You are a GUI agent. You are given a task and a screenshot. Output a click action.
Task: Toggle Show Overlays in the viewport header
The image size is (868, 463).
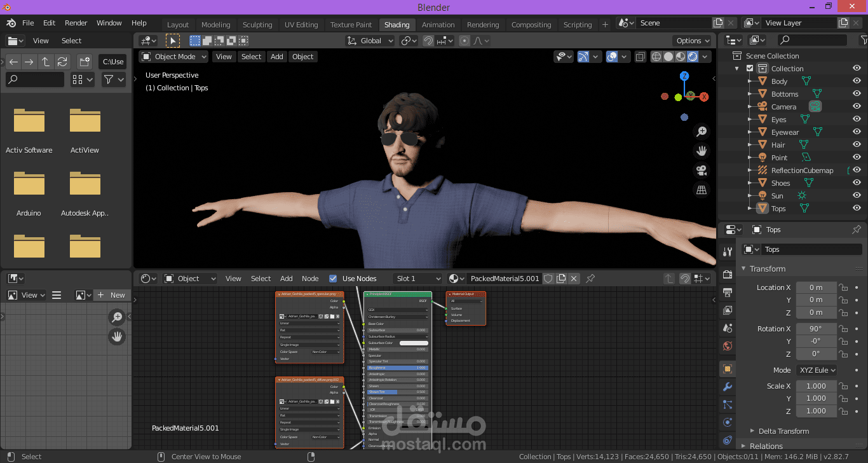point(612,57)
